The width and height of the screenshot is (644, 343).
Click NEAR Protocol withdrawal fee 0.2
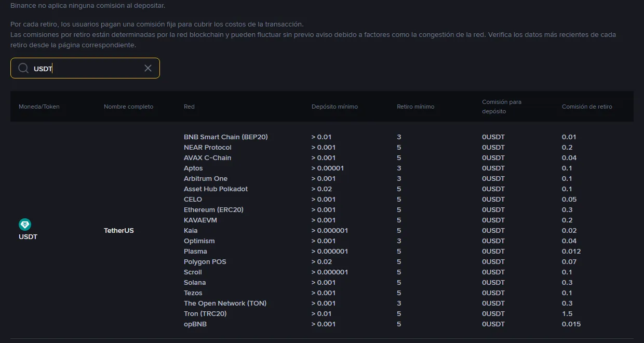(x=567, y=148)
